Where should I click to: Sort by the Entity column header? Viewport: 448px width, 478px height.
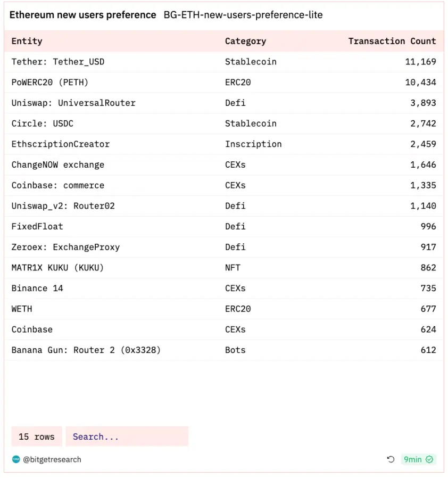(27, 41)
